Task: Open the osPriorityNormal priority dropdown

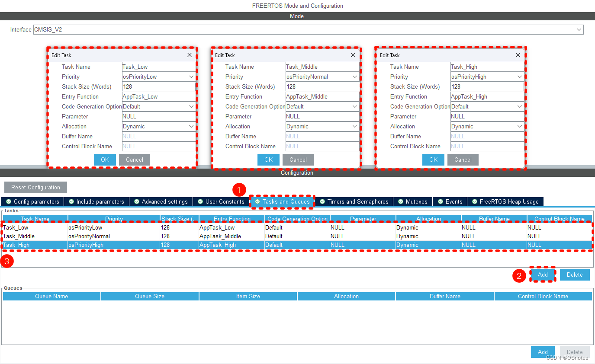Action: (322, 77)
